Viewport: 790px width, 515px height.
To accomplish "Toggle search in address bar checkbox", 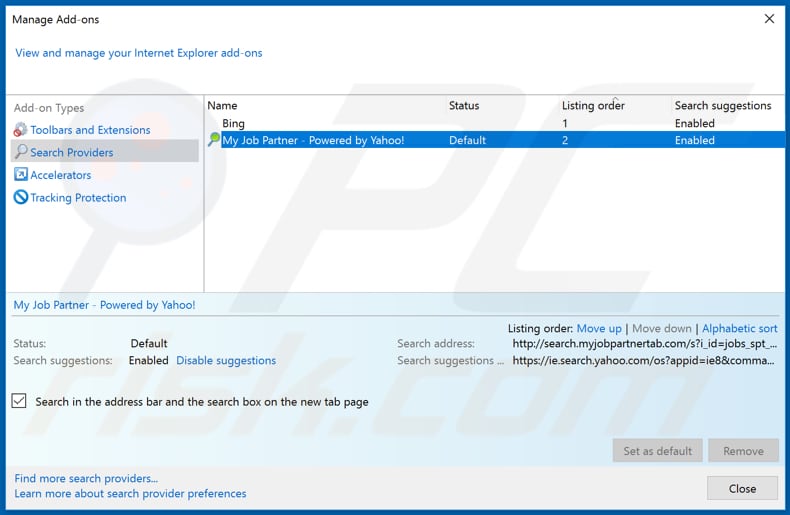I will click(x=19, y=401).
